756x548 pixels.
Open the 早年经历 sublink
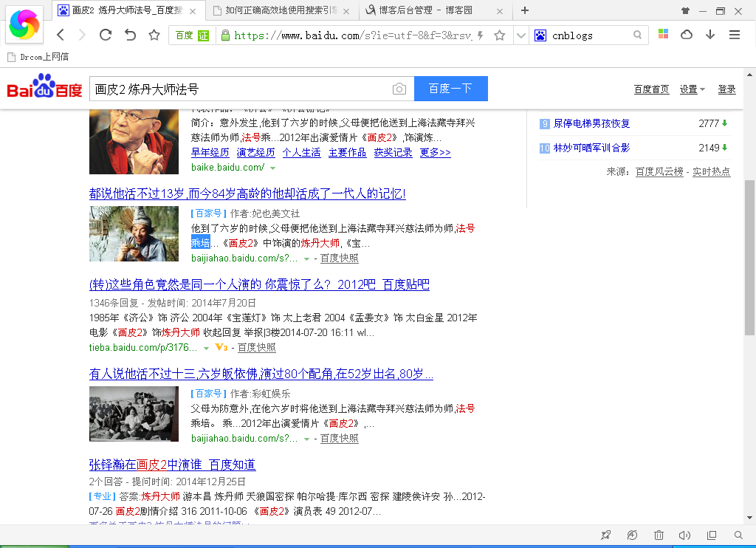[x=210, y=152]
